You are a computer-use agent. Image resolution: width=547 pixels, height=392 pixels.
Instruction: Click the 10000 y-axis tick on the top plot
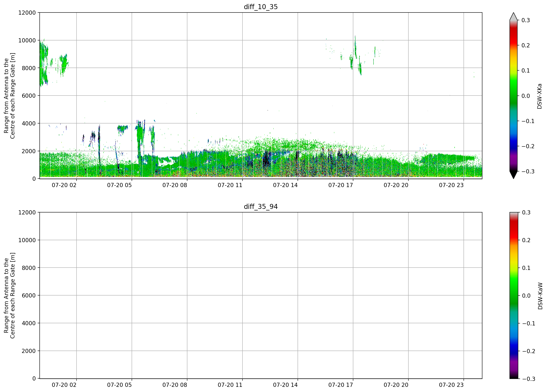(27, 40)
